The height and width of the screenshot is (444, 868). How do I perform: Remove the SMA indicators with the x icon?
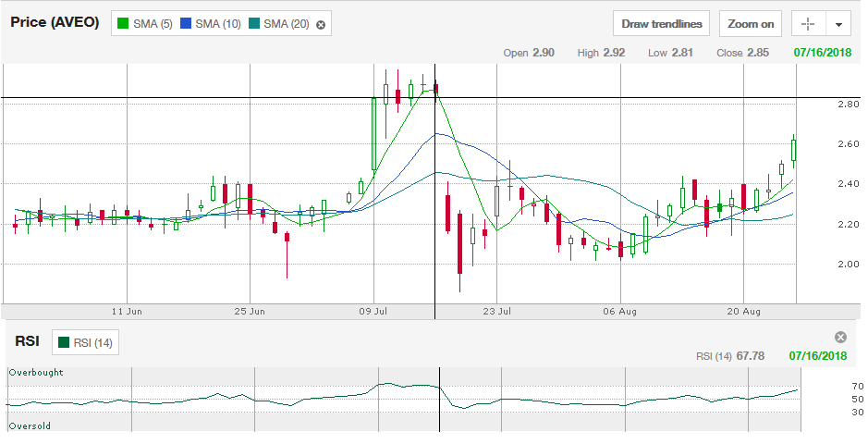[x=321, y=24]
